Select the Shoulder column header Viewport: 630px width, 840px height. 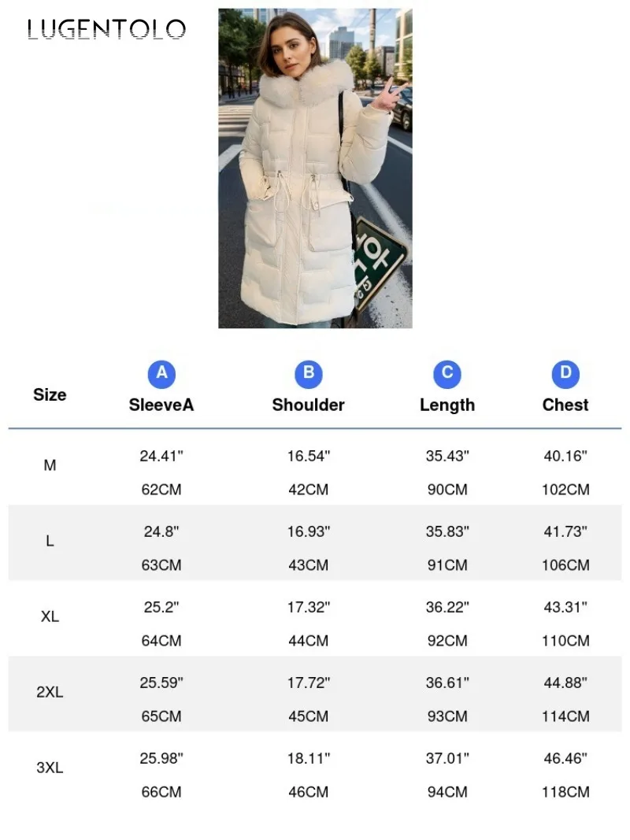tap(309, 405)
